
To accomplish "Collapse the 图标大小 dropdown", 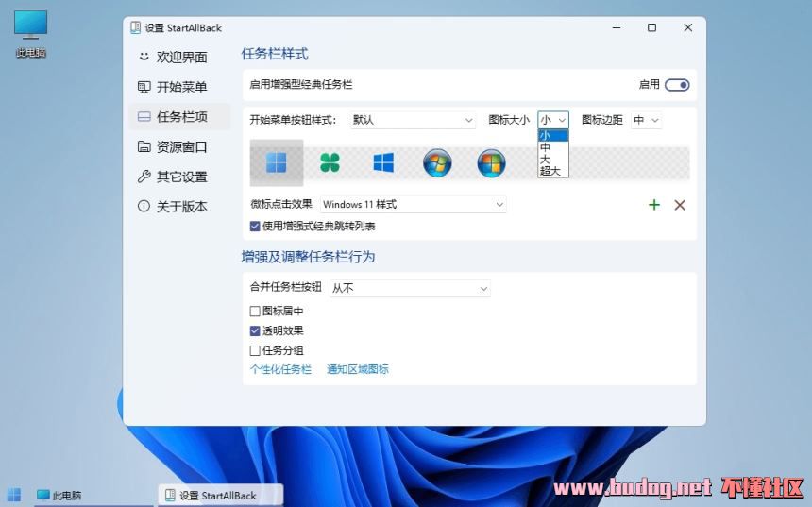I will [x=553, y=120].
